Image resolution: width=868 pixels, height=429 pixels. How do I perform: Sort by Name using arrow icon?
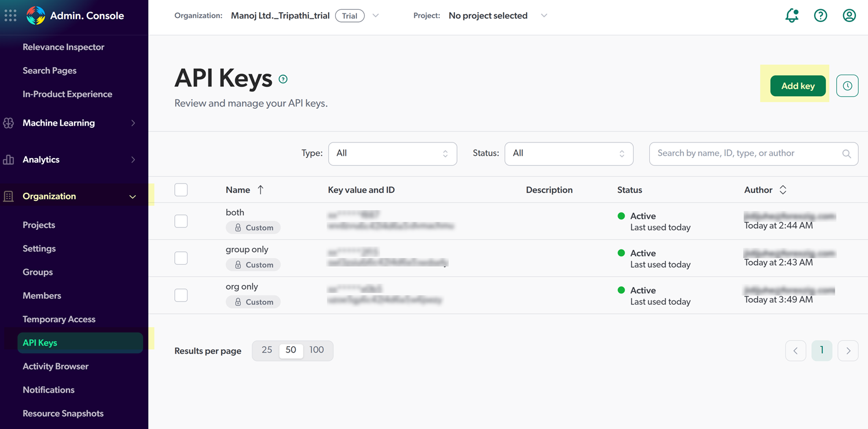[260, 190]
